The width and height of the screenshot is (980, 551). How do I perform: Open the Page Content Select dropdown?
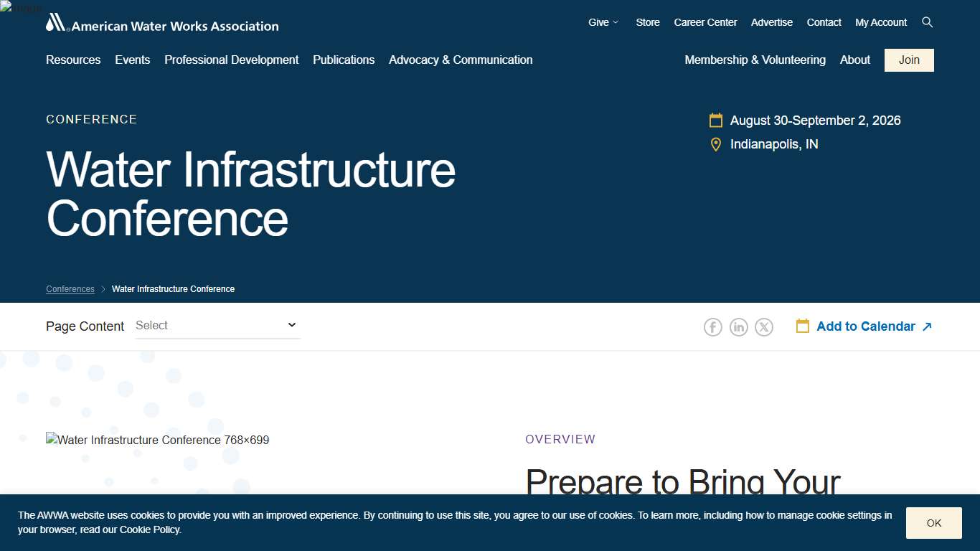coord(217,326)
